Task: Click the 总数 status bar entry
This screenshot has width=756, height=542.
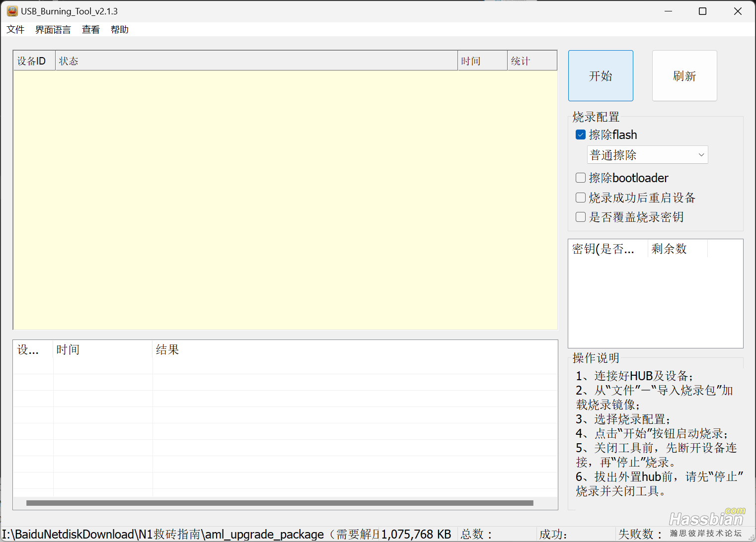Action: pyautogui.click(x=476, y=534)
